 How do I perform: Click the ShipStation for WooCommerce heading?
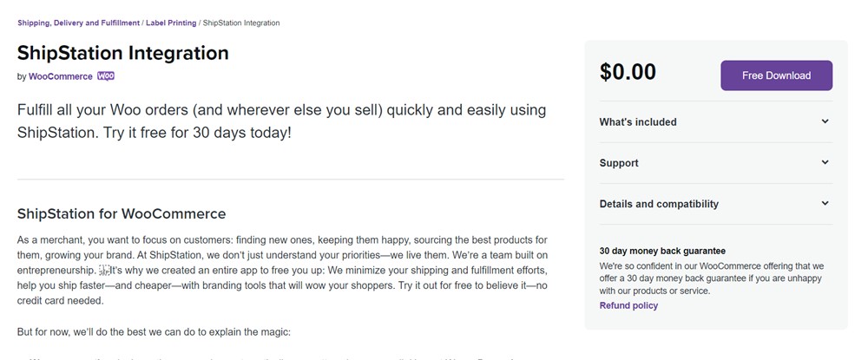pos(122,213)
